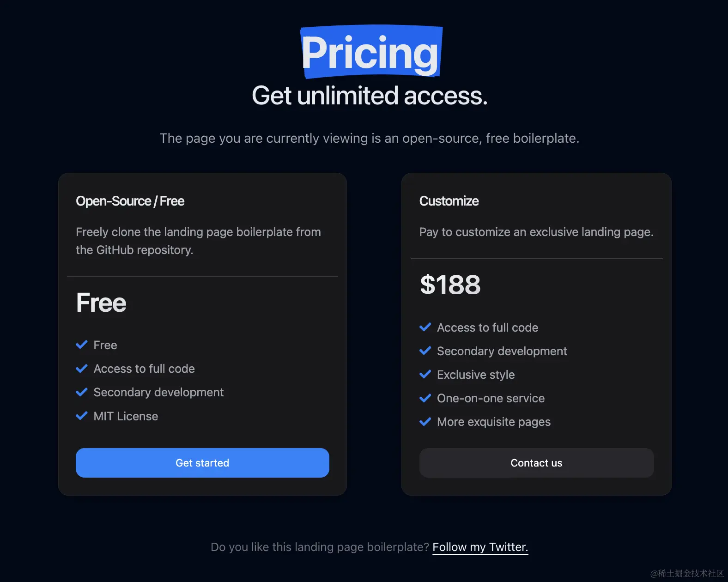The width and height of the screenshot is (728, 582).
Task: Click checkmark beside Exclusive style
Action: (x=425, y=374)
